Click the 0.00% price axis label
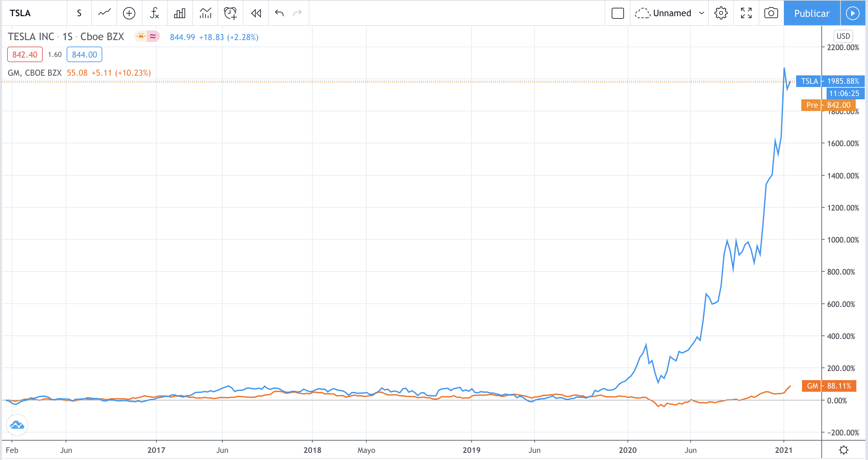868x460 pixels. pos(837,401)
